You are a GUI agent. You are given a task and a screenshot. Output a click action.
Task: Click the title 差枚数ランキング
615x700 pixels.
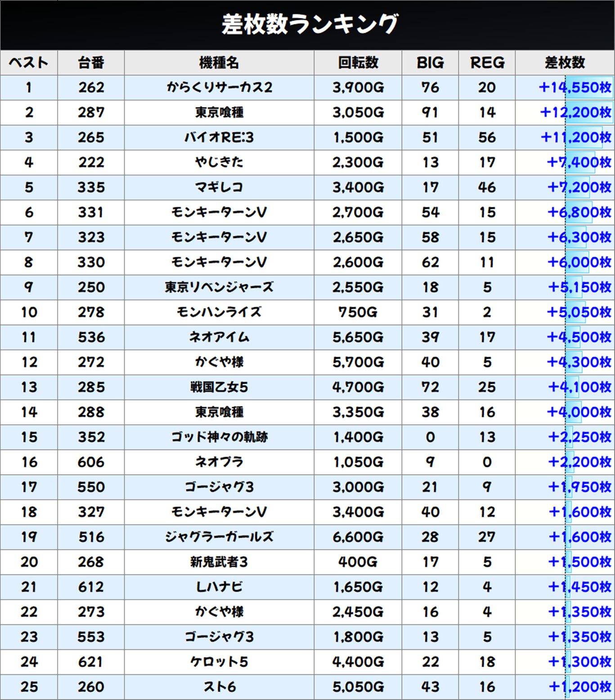310,24
